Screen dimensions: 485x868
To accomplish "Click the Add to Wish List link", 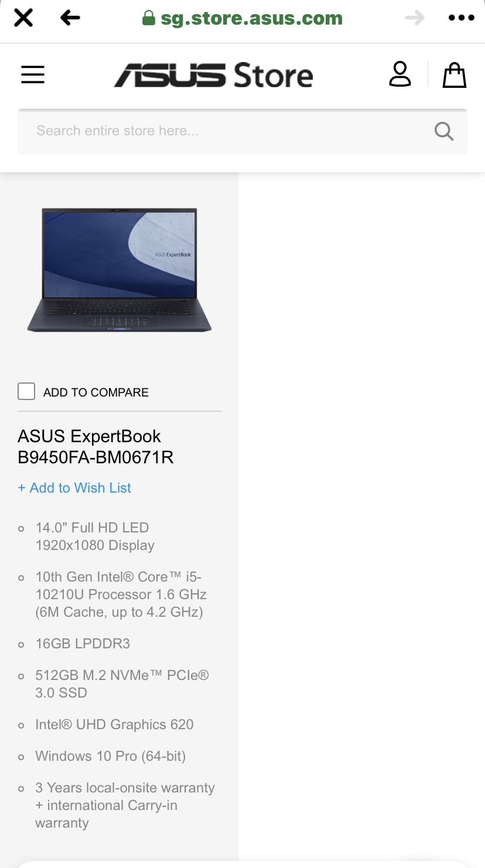I will pos(74,488).
